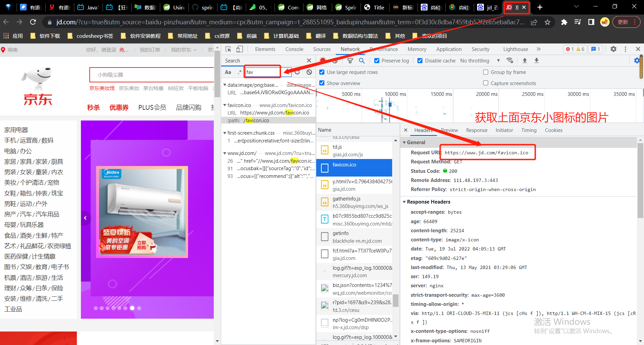644x345 pixels.
Task: Toggle match case Aa in search
Action: pos(228,72)
